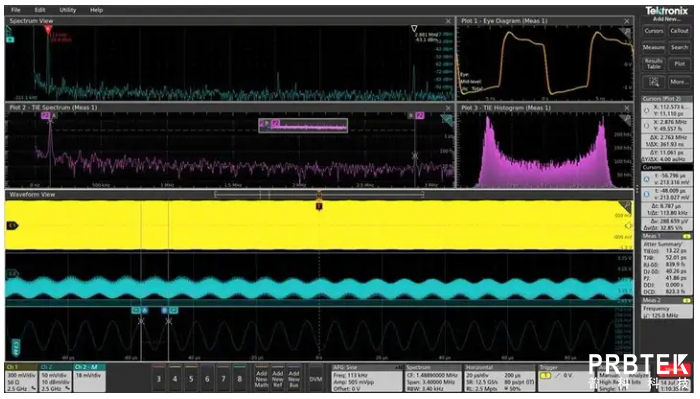The height and width of the screenshot is (399, 700).
Task: Select waveform cursor B handle
Action: tap(164, 310)
